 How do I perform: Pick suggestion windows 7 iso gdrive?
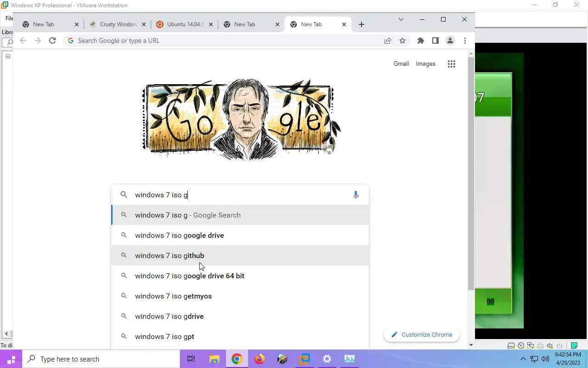(x=240, y=316)
